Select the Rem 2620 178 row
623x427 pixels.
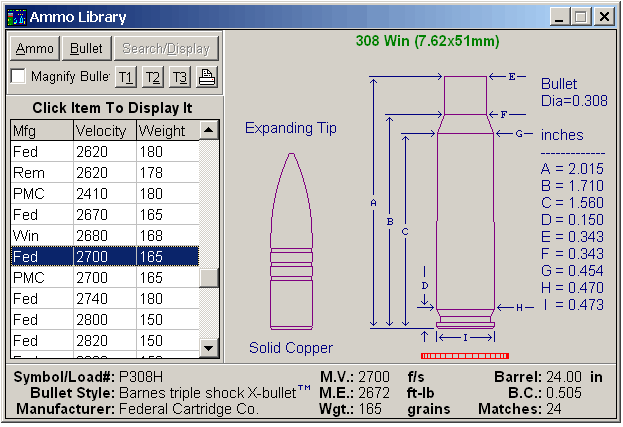pyautogui.click(x=105, y=173)
